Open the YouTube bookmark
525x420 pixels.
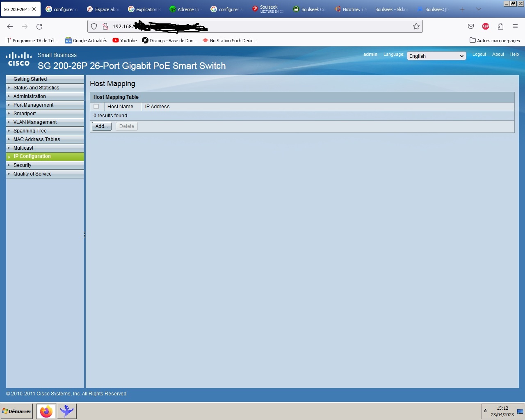(125, 41)
